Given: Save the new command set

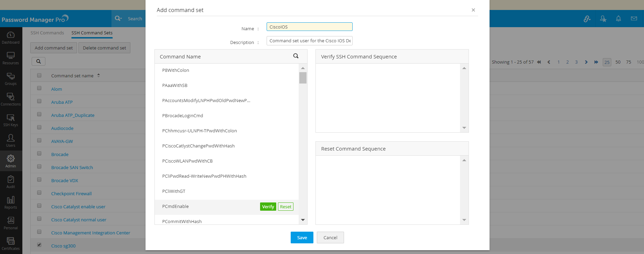Looking at the screenshot, I should (x=302, y=238).
